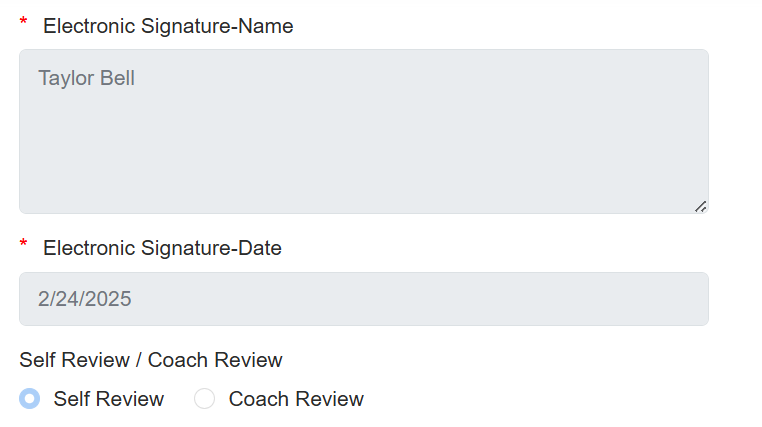This screenshot has width=762, height=427.
Task: Click the word "Name" in the signature label
Action: pos(265,27)
